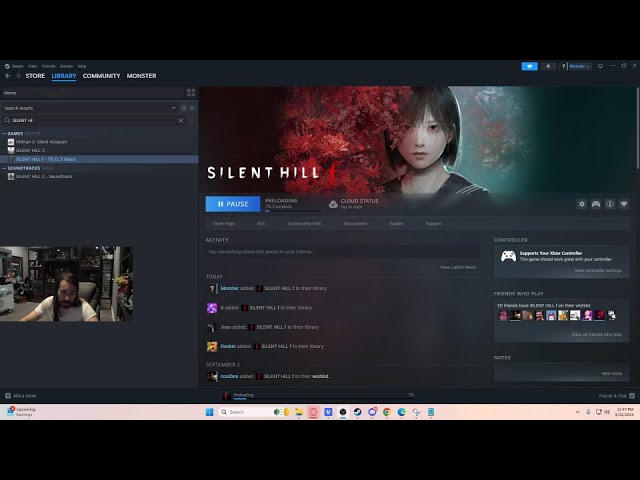Viewport: 640px width, 480px height.
Task: Open Steam notifications bell
Action: (548, 66)
